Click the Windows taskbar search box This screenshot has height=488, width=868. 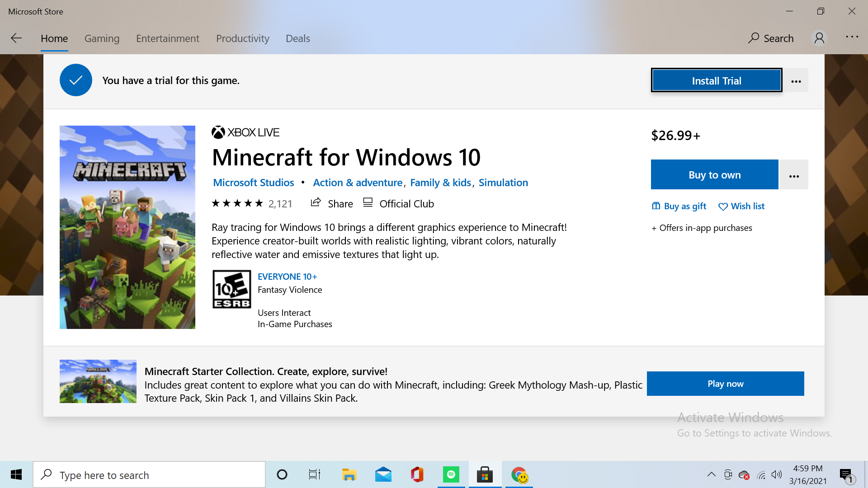[x=149, y=475]
